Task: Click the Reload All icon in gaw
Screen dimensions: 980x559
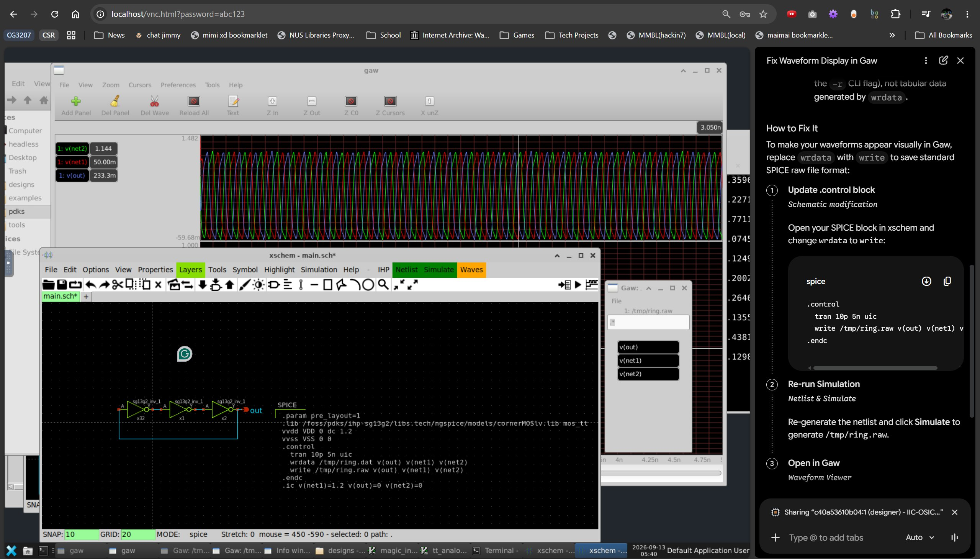Action: [194, 101]
